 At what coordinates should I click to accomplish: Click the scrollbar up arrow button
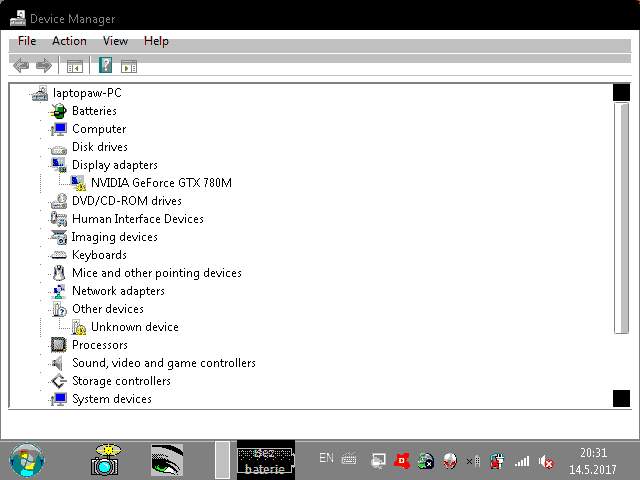[x=621, y=92]
